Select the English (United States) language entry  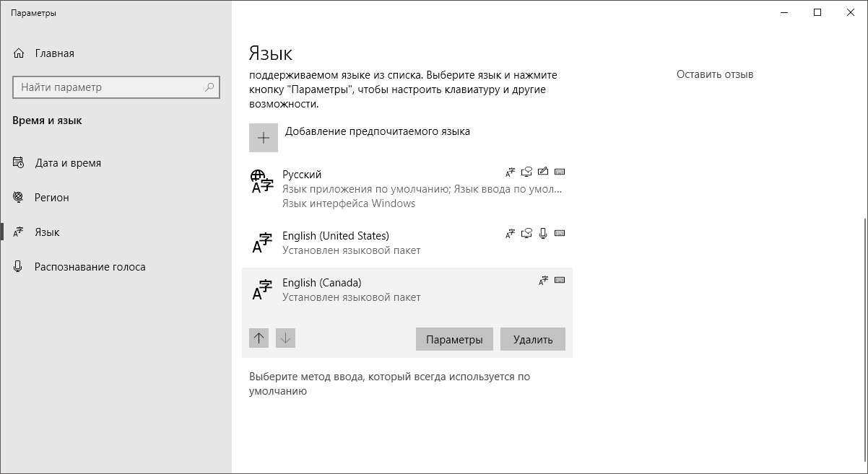pos(407,243)
